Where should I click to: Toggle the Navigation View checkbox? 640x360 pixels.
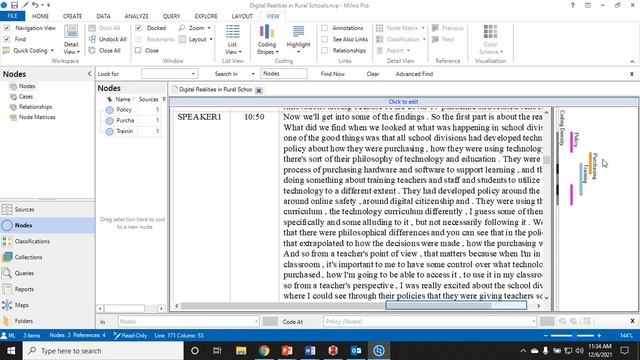click(7, 28)
